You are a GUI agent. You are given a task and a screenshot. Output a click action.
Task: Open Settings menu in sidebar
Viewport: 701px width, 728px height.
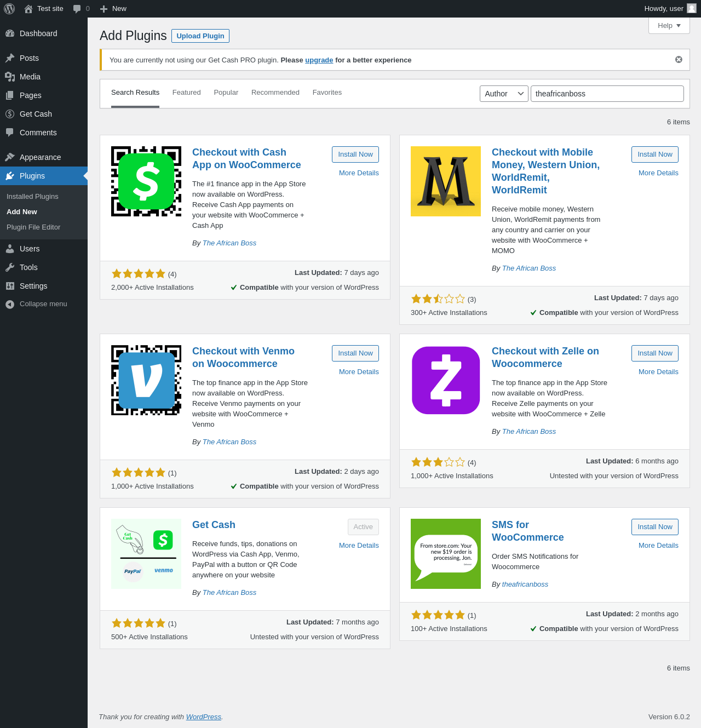(44, 286)
